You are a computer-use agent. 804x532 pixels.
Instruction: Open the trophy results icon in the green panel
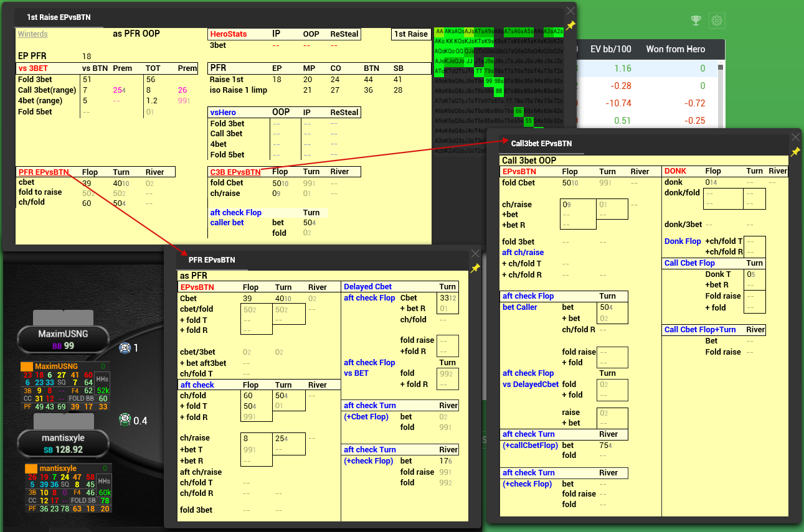coord(696,21)
